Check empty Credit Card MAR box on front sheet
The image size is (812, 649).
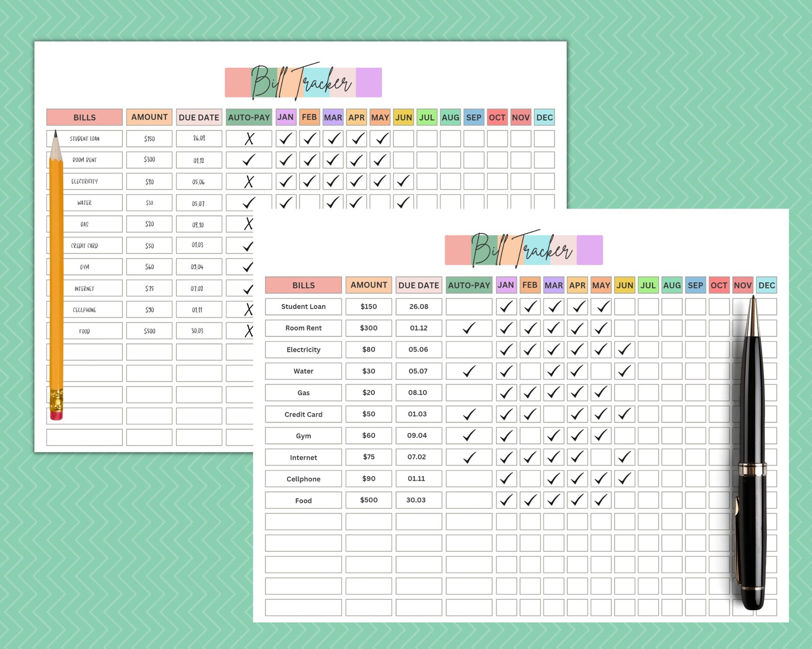click(554, 414)
